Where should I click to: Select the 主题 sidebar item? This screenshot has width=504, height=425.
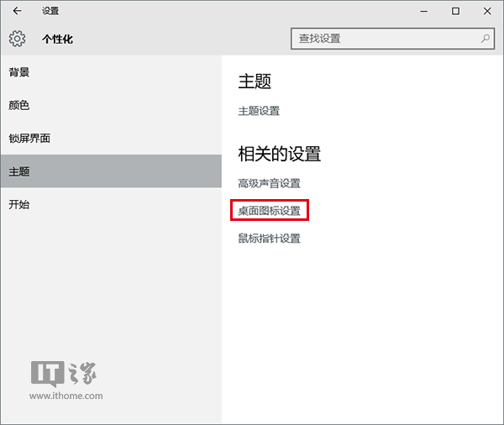click(111, 171)
